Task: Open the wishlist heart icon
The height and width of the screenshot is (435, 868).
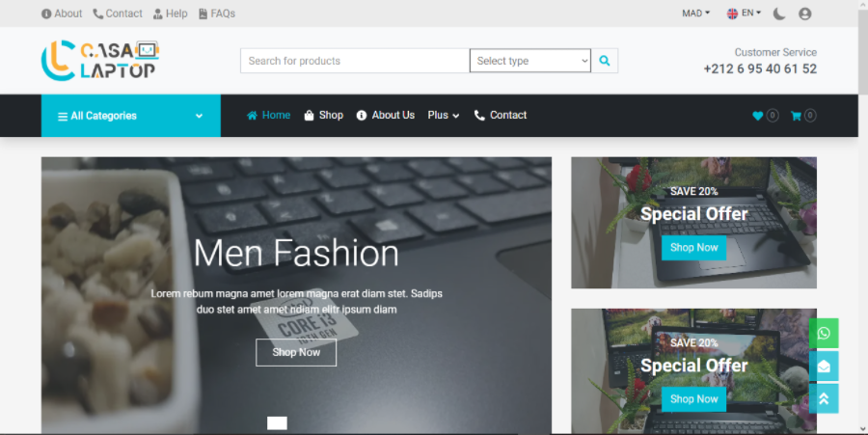Action: click(758, 116)
